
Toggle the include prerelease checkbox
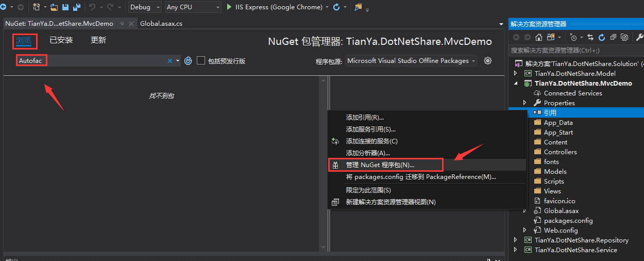[201, 61]
